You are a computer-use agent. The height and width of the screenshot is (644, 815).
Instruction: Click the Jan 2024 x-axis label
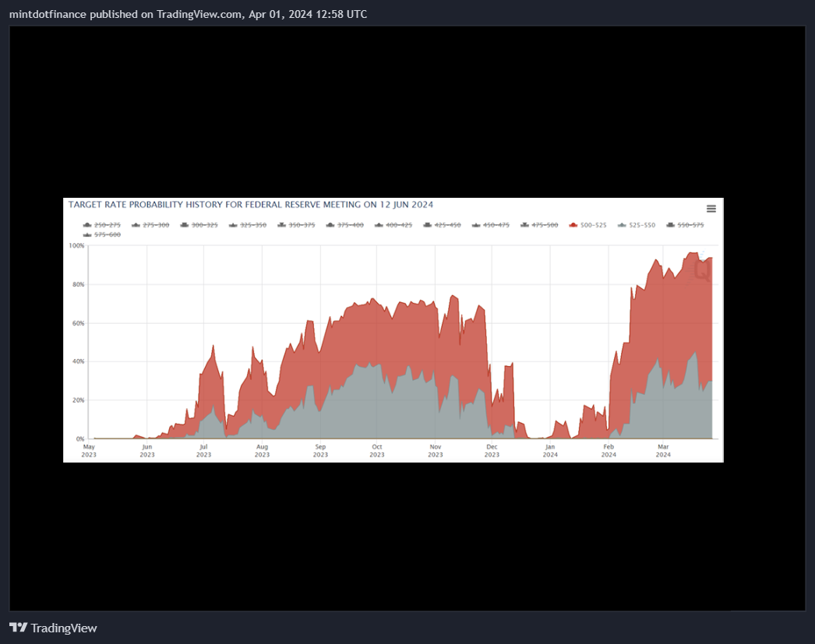point(550,450)
